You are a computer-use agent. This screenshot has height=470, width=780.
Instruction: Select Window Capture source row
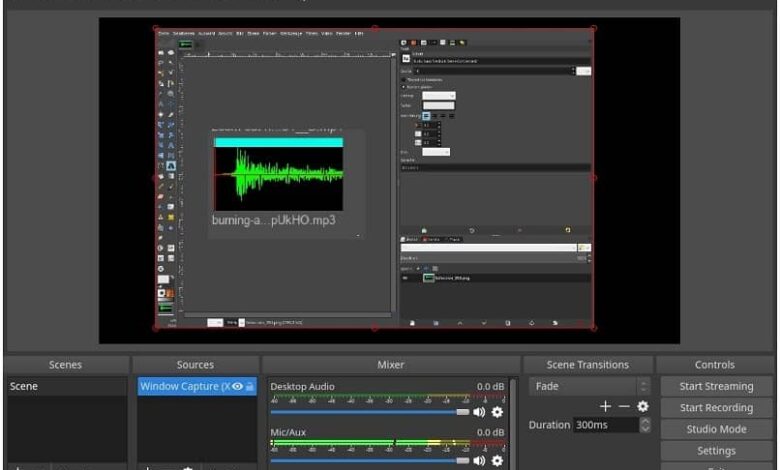coord(197,386)
